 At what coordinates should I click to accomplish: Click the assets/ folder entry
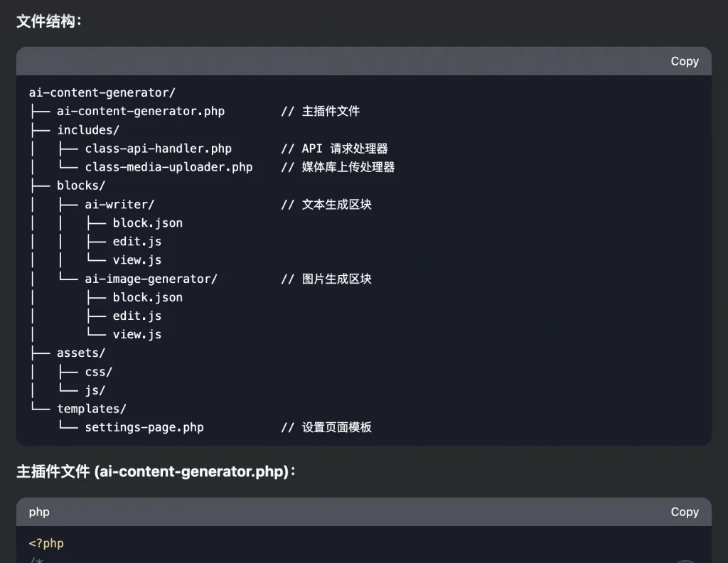tap(81, 353)
